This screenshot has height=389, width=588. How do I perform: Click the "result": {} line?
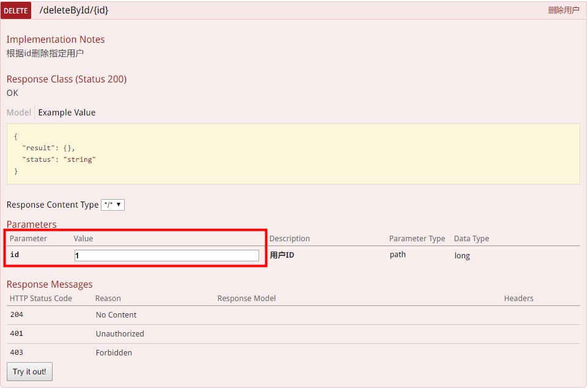click(x=48, y=148)
